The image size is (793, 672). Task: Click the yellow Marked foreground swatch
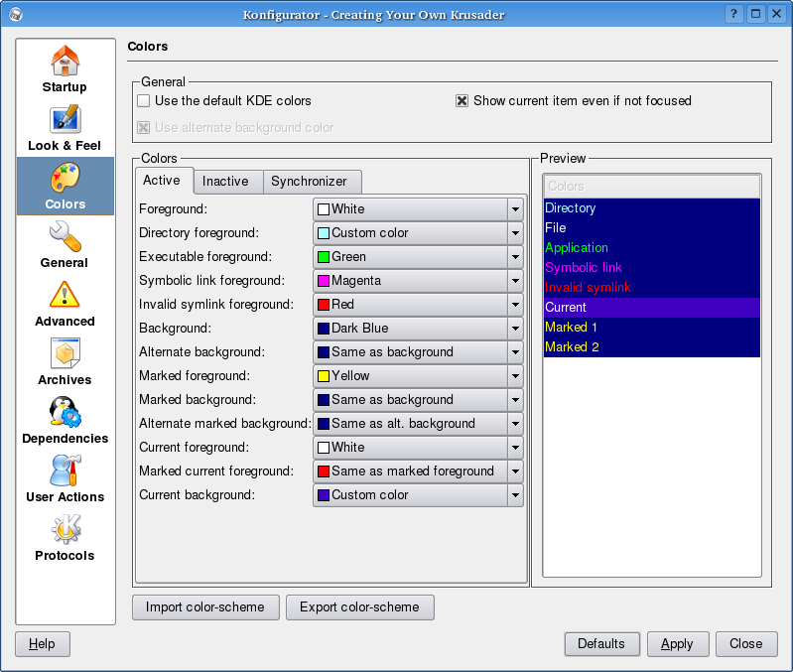[324, 375]
